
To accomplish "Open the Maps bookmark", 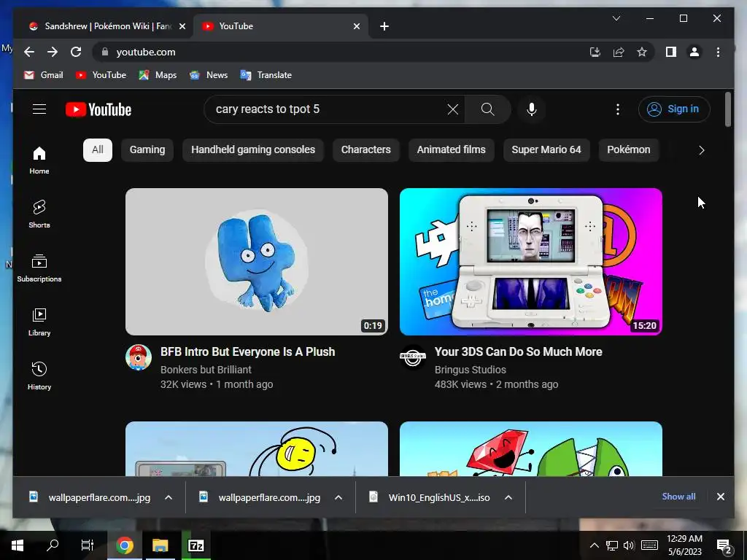I will click(158, 75).
